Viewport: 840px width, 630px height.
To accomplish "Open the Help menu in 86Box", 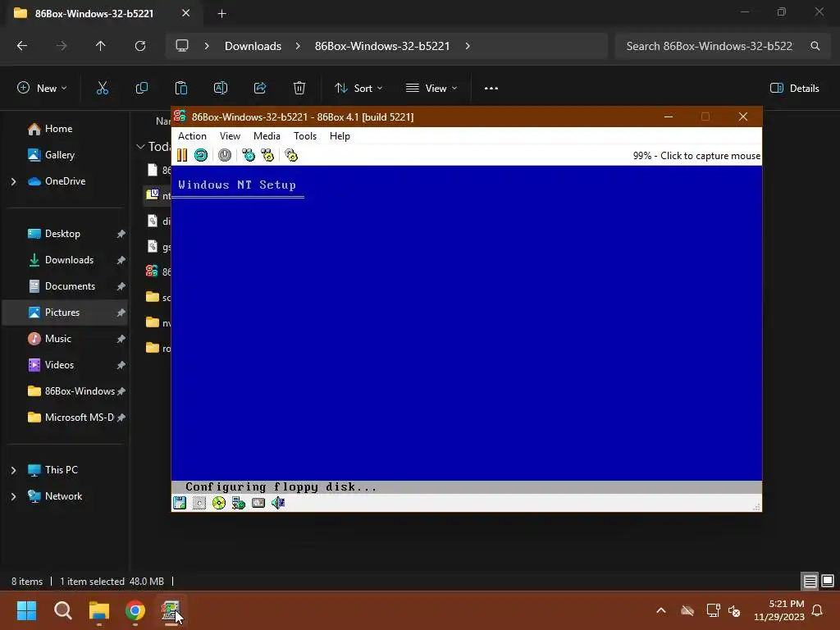I will click(340, 136).
